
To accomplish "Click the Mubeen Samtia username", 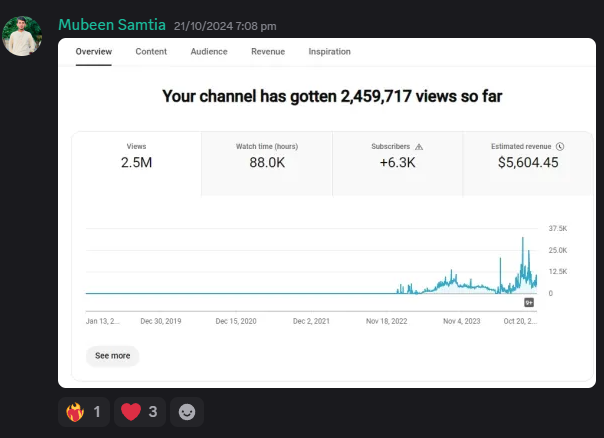I will click(112, 25).
